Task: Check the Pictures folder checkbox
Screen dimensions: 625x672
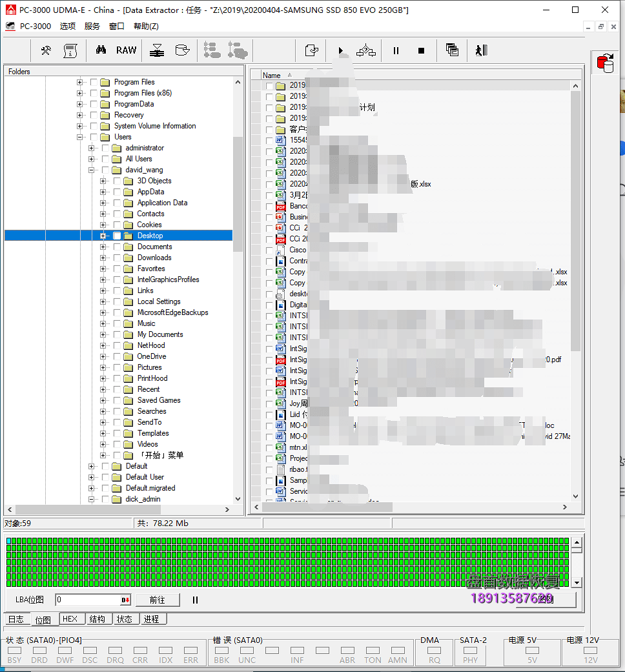Action: point(117,367)
